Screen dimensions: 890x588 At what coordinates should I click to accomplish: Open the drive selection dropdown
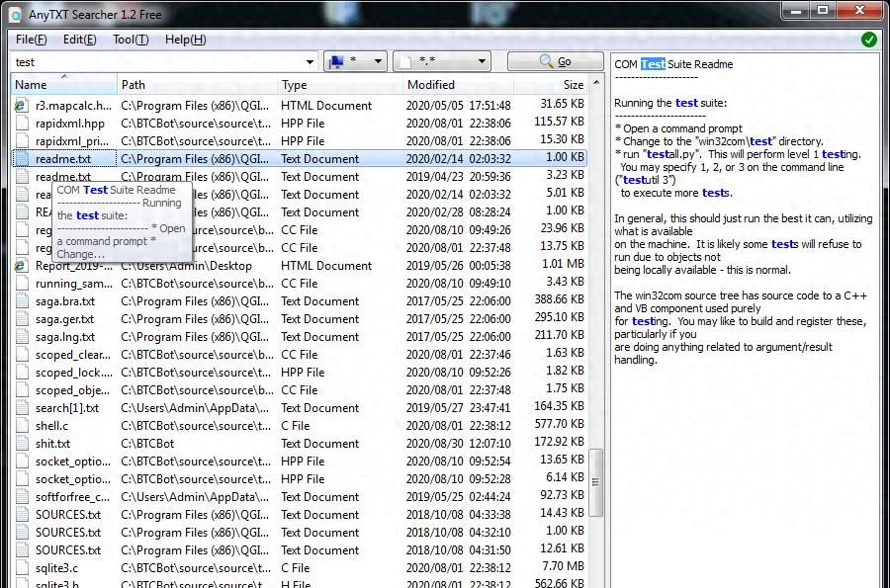[355, 61]
